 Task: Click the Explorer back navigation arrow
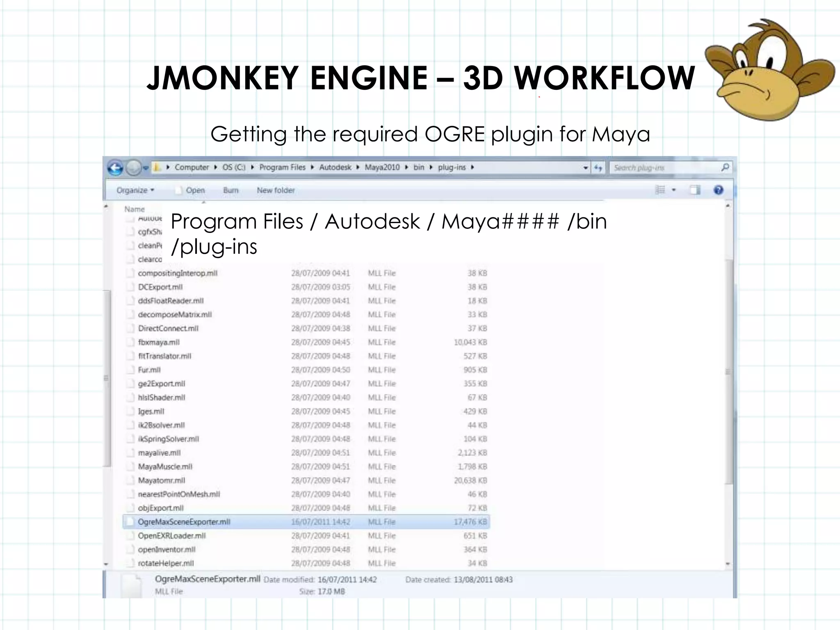(115, 168)
